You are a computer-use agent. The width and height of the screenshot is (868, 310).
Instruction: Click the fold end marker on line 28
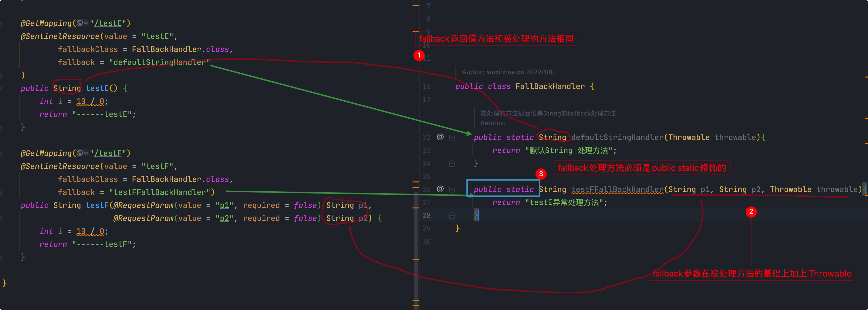(x=452, y=215)
